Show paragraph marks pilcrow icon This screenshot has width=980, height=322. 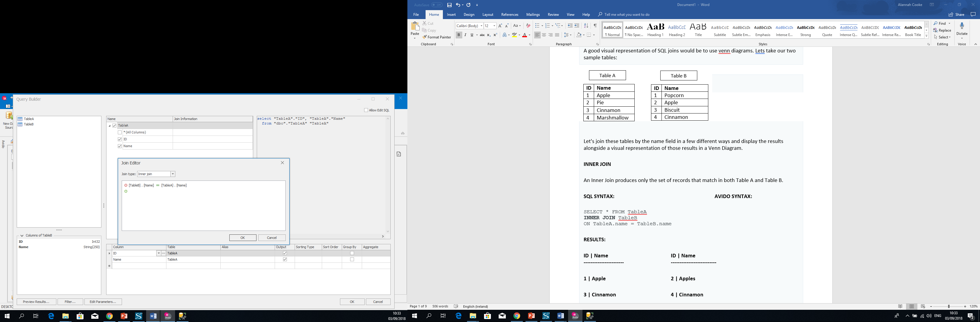pos(595,26)
